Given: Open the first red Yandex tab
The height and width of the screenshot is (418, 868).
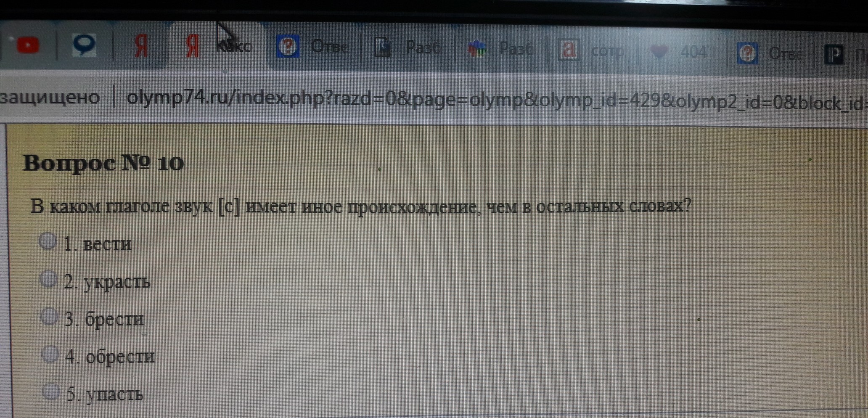Looking at the screenshot, I should [141, 46].
